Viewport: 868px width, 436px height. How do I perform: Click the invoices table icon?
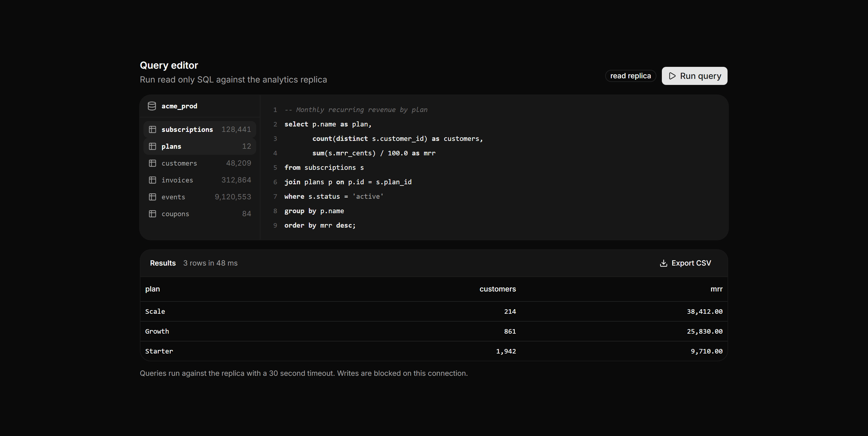(152, 180)
